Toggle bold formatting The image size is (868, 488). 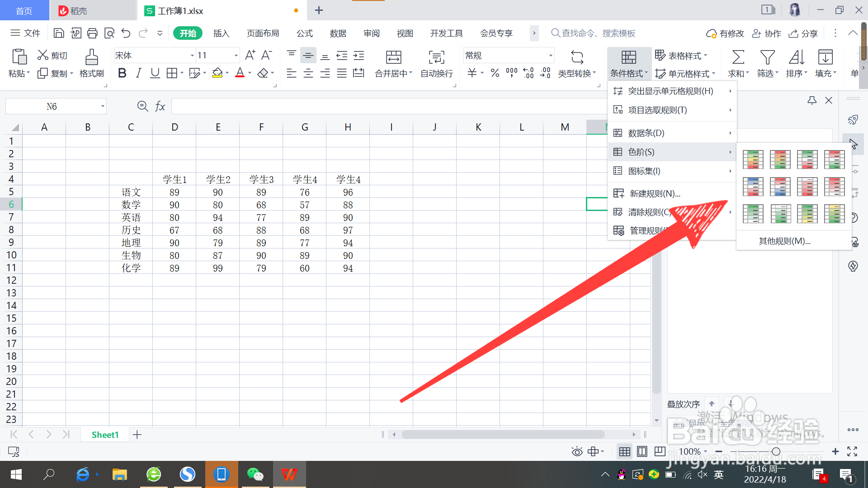pyautogui.click(x=122, y=73)
